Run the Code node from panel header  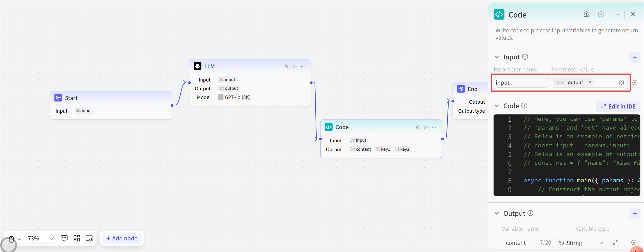point(601,14)
